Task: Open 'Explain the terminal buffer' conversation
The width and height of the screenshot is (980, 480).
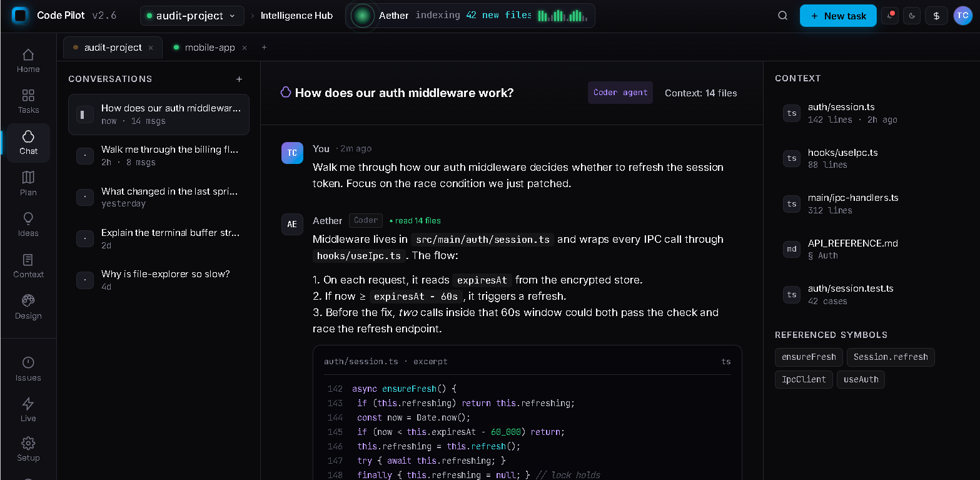Action: (x=159, y=238)
